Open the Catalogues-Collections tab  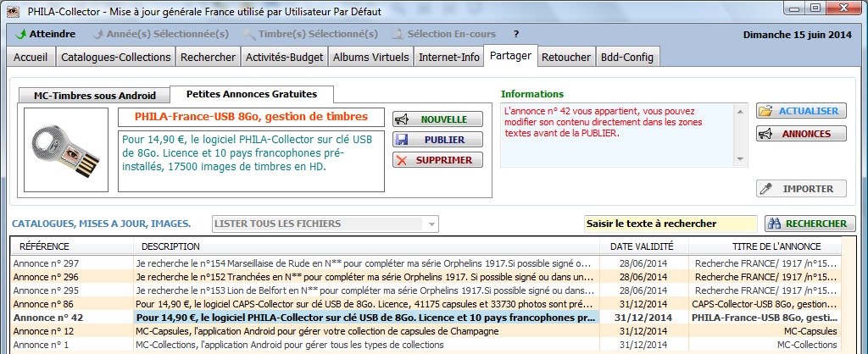click(x=115, y=57)
